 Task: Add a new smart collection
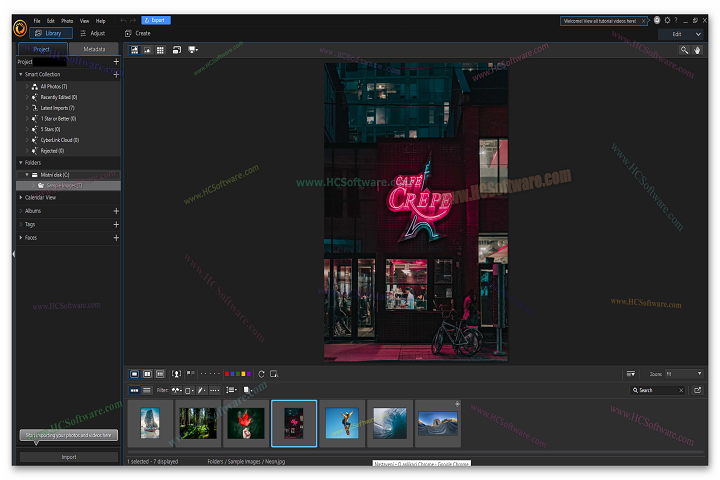[x=116, y=74]
